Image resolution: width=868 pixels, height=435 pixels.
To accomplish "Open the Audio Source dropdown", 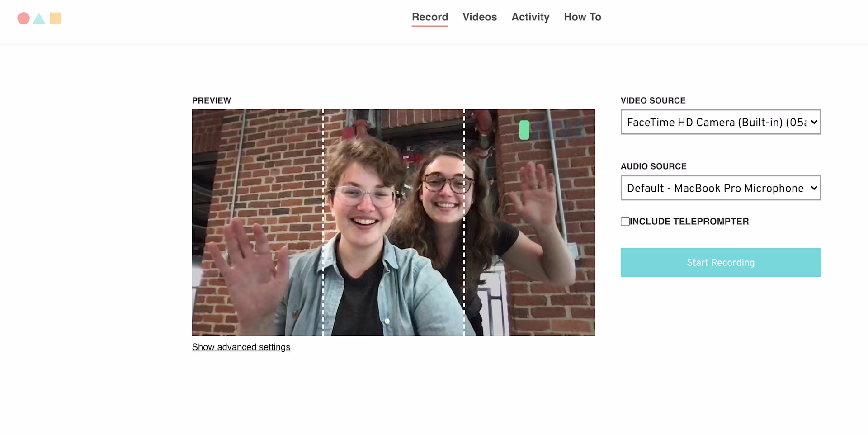I will point(721,188).
